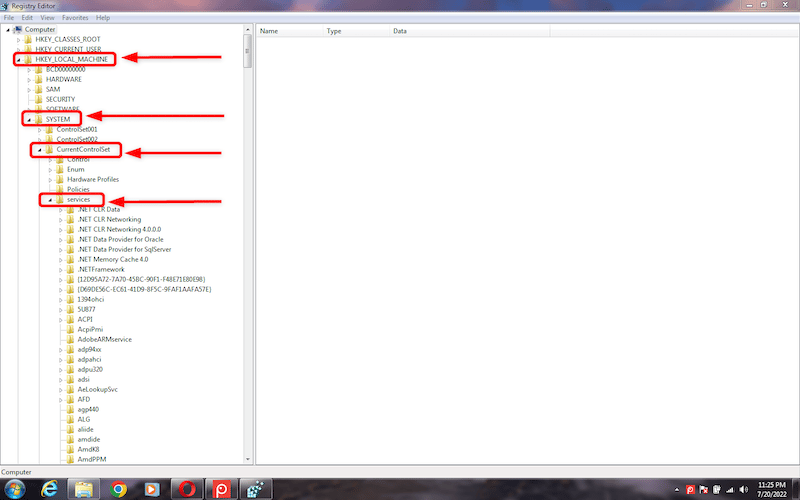Click the AcpiPmi folder icon
Screen dimensions: 800x500
click(70, 329)
